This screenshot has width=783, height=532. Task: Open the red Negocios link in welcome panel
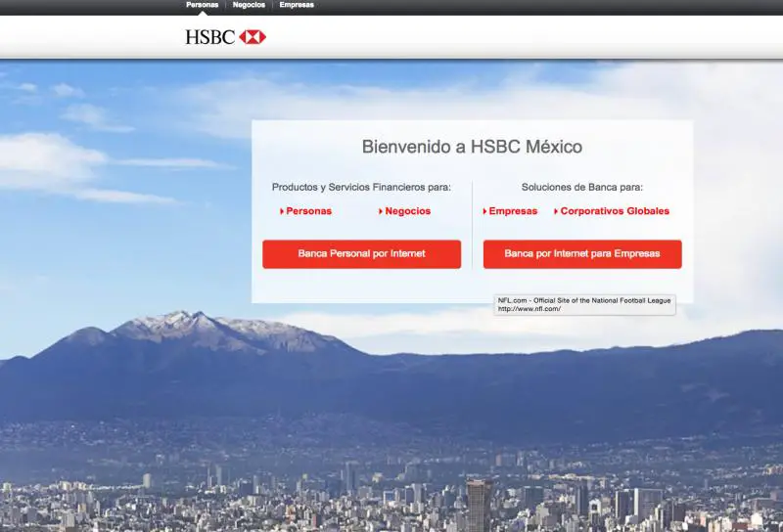(x=404, y=211)
